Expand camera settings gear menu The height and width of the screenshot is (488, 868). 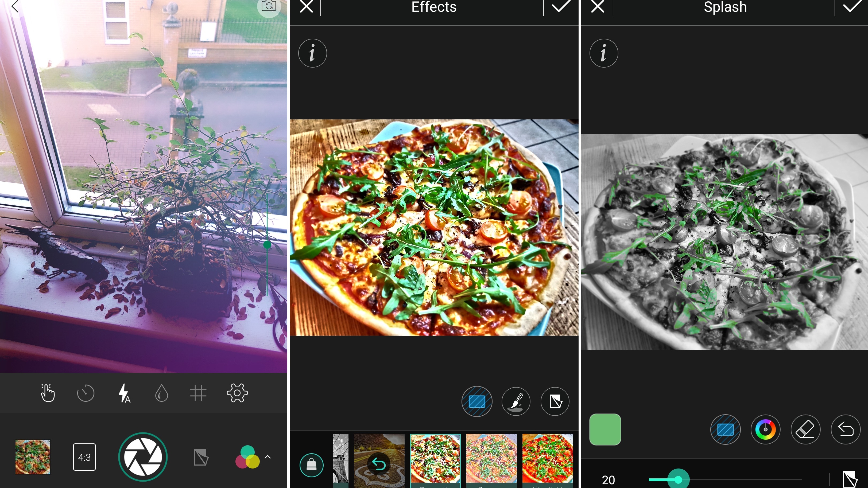pos(237,393)
